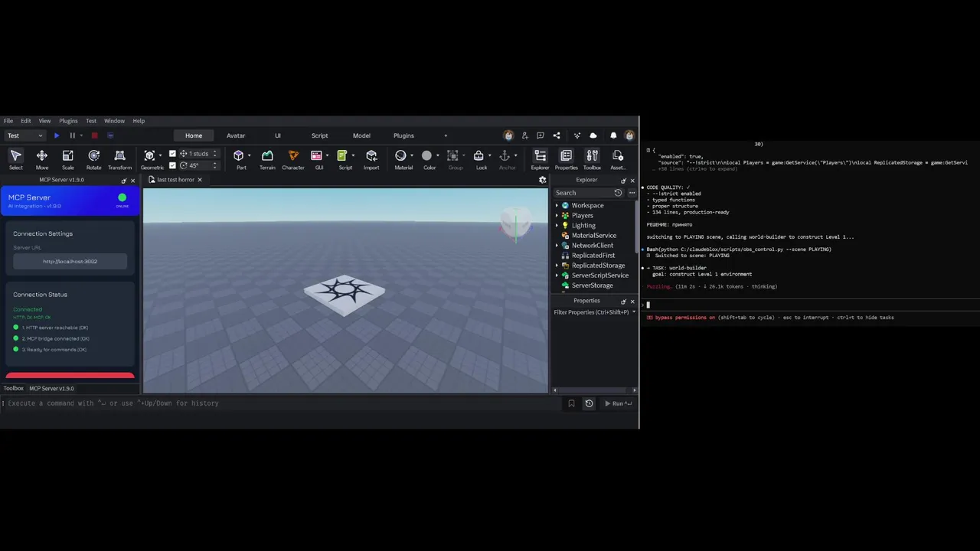Click the Lock tool icon
Screen dimensions: 980x551
tap(479, 156)
